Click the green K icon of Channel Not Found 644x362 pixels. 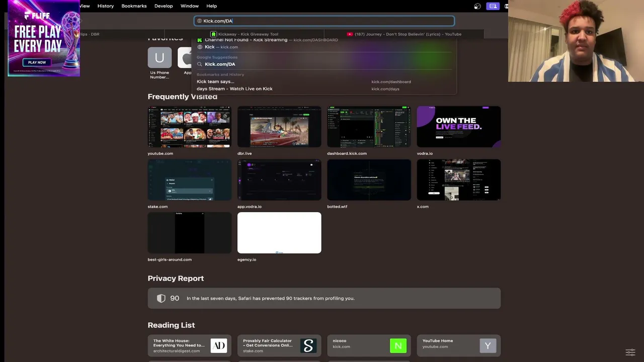tap(200, 40)
